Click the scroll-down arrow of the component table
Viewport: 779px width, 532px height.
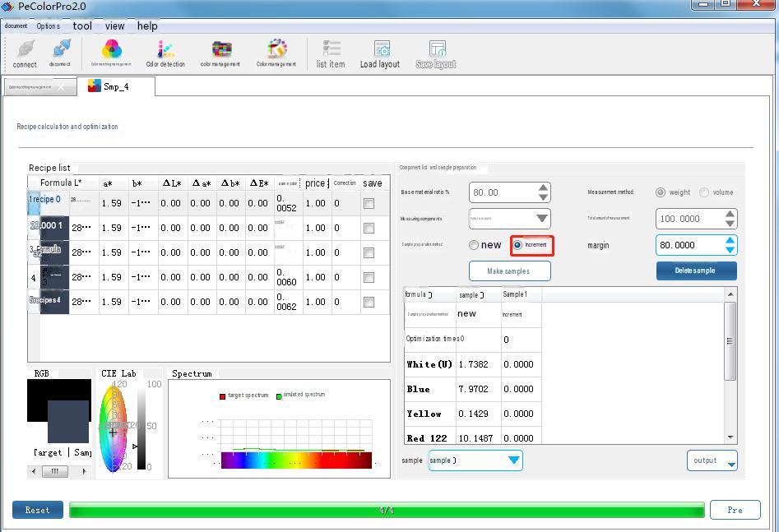click(x=730, y=437)
